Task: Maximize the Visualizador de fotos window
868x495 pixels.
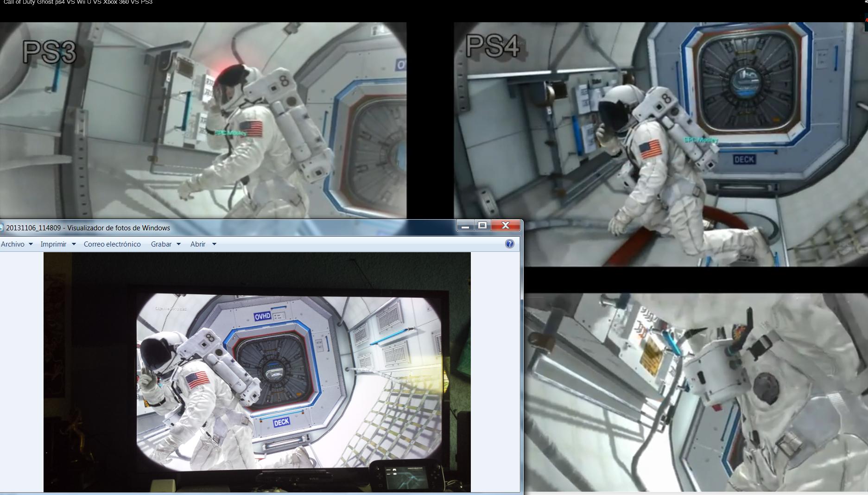Action: (482, 226)
